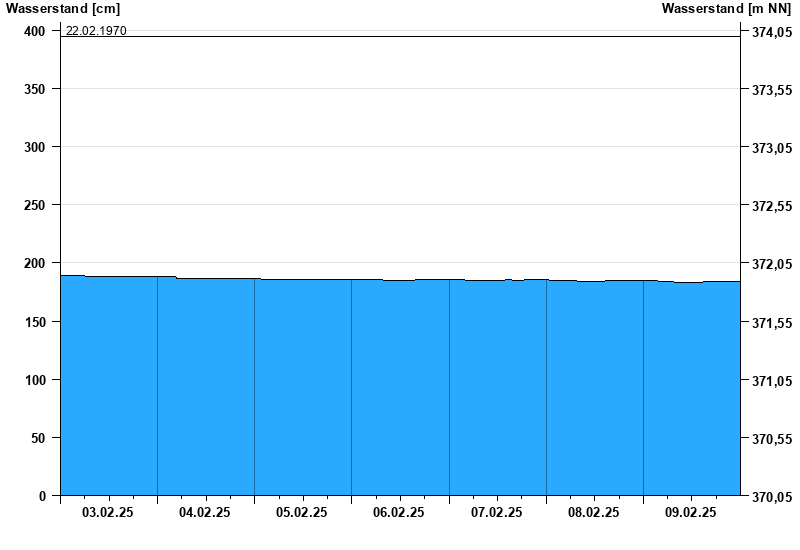Click the 05.02.25 date label

[302, 513]
